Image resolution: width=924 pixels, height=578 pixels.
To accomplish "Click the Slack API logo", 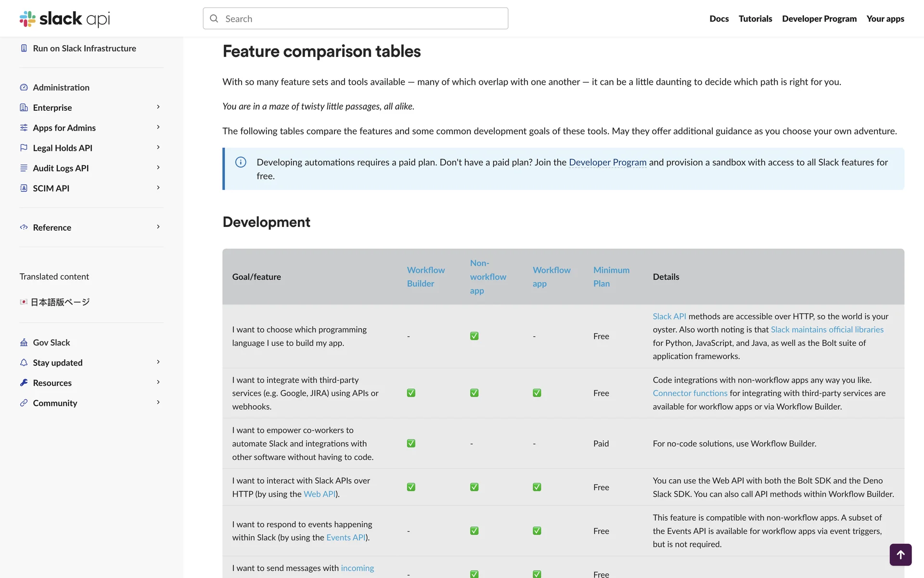I will click(64, 19).
